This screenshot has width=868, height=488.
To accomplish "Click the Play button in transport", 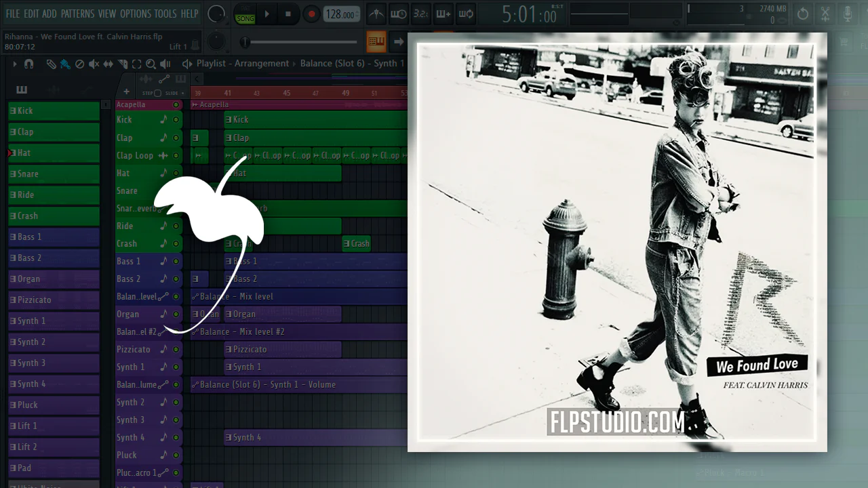I will click(x=267, y=14).
